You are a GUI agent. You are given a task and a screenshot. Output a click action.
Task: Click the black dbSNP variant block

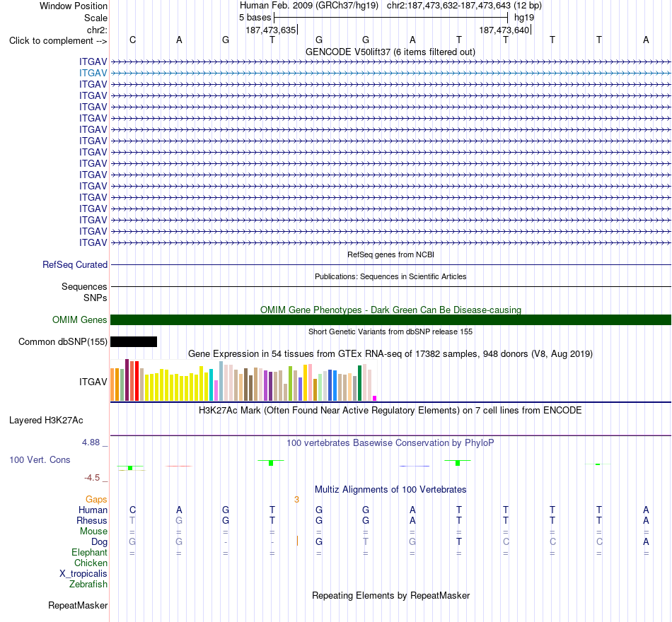(x=134, y=342)
